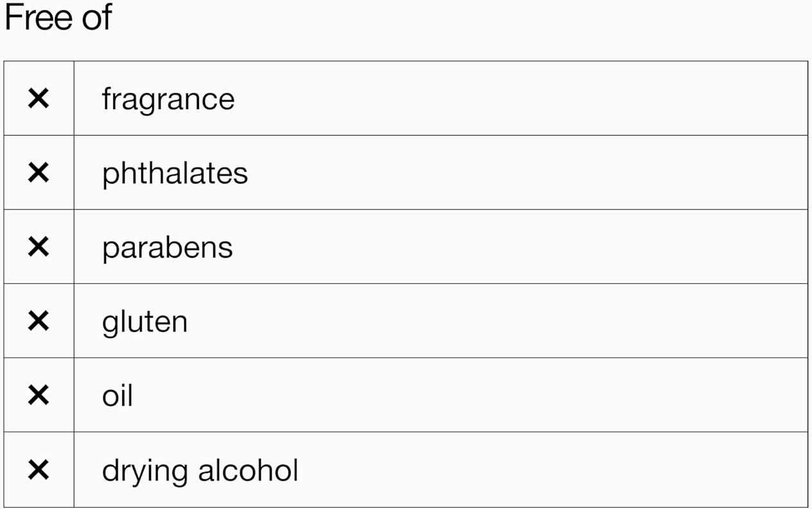The height and width of the screenshot is (509, 812).
Task: Select the gluten label text
Action: [x=145, y=321]
